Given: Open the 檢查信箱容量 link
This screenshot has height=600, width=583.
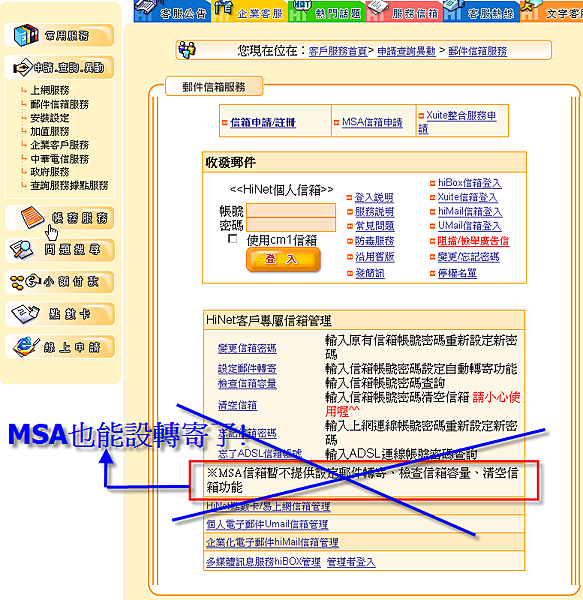Looking at the screenshot, I should 247,383.
